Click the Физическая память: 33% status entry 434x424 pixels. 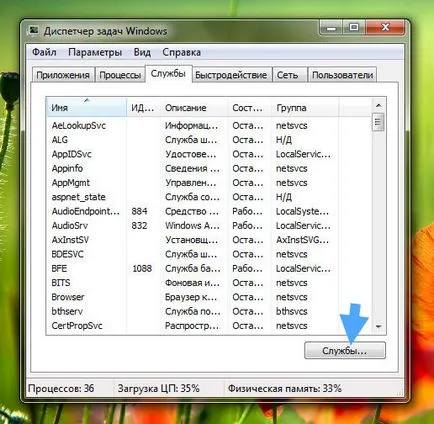click(285, 389)
